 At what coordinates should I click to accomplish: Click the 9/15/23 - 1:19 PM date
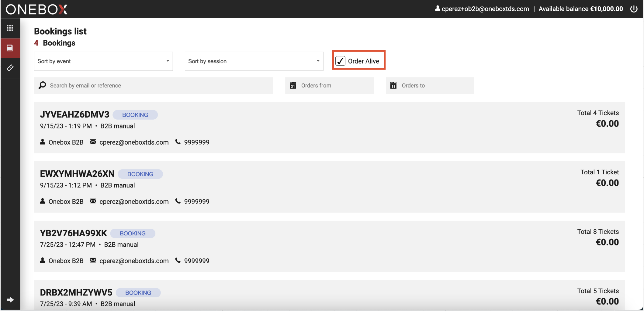coord(66,126)
